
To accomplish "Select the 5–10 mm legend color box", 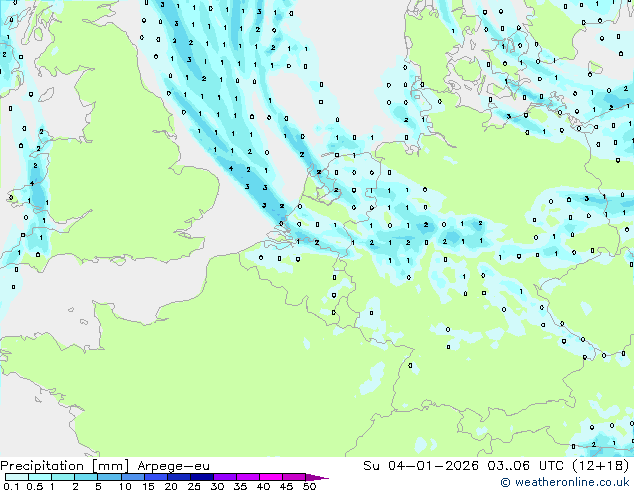I will (x=109, y=477).
